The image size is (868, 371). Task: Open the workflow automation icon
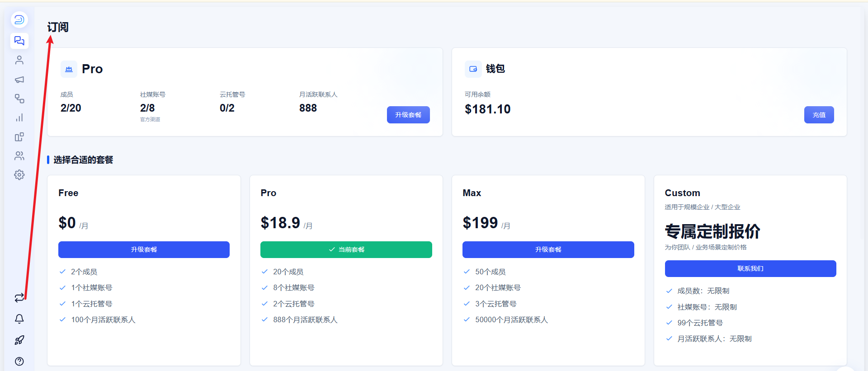19,99
